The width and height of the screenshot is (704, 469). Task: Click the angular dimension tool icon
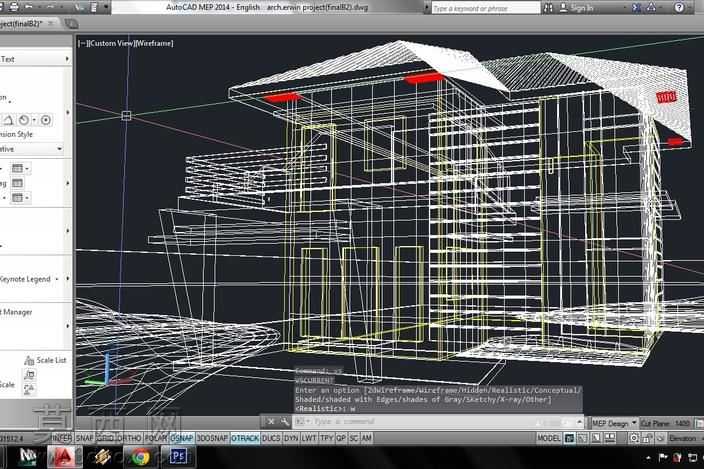(x=9, y=120)
